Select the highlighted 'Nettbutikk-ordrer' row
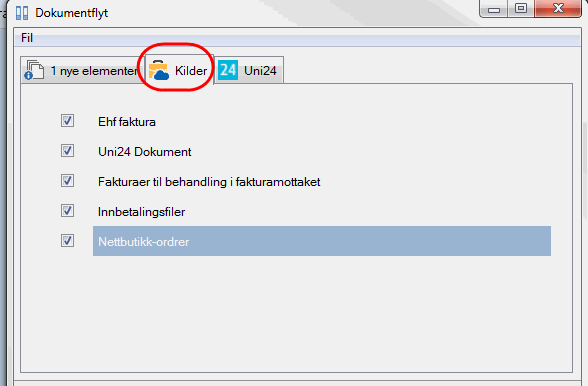Viewport: 588px width, 386px height. click(x=322, y=241)
